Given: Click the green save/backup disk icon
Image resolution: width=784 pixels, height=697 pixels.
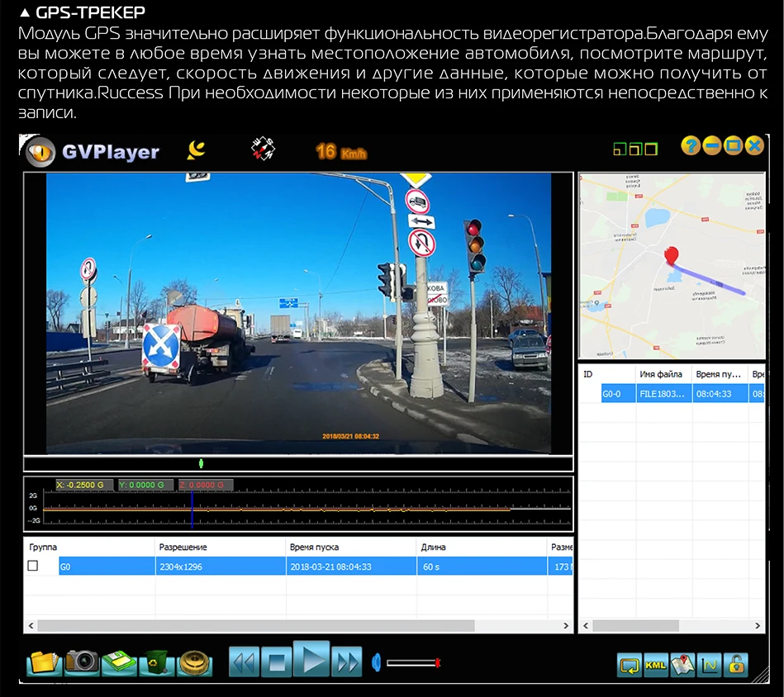Looking at the screenshot, I should tap(119, 662).
